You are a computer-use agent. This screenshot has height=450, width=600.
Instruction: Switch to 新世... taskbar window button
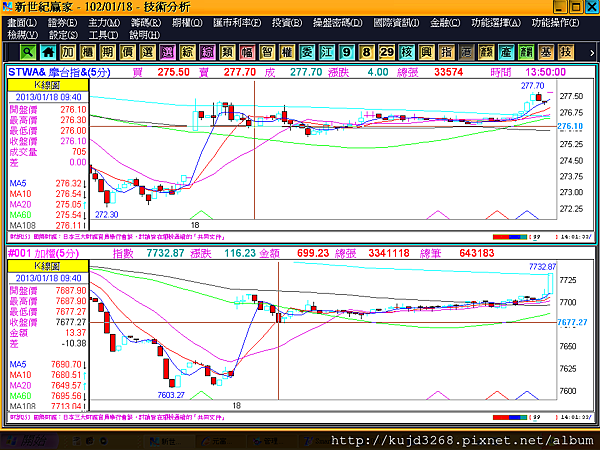click(166, 441)
